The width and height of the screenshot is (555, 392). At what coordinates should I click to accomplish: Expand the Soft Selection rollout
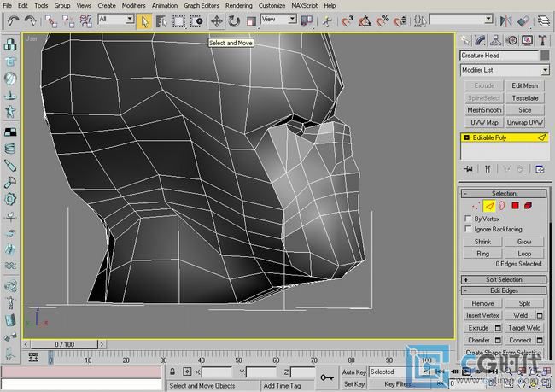(x=504, y=279)
